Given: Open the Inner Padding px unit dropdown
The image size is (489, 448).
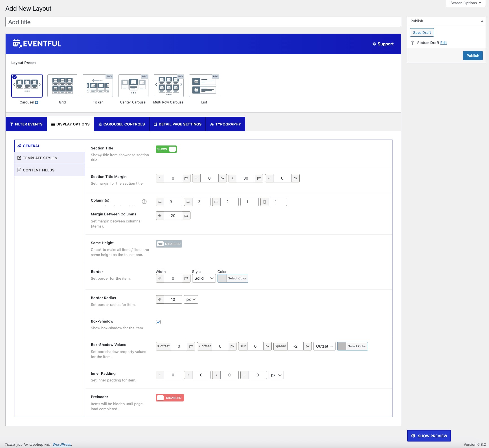Looking at the screenshot, I should click(x=276, y=375).
